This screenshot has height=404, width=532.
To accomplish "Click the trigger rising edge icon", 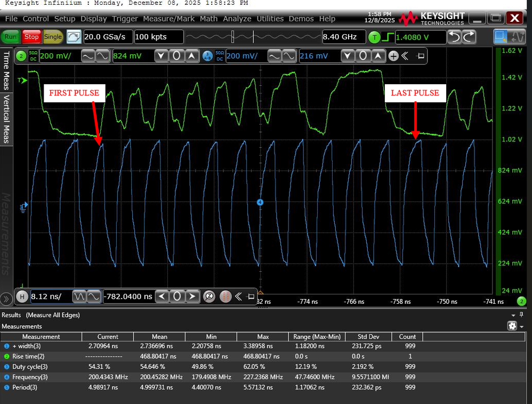I will [388, 37].
